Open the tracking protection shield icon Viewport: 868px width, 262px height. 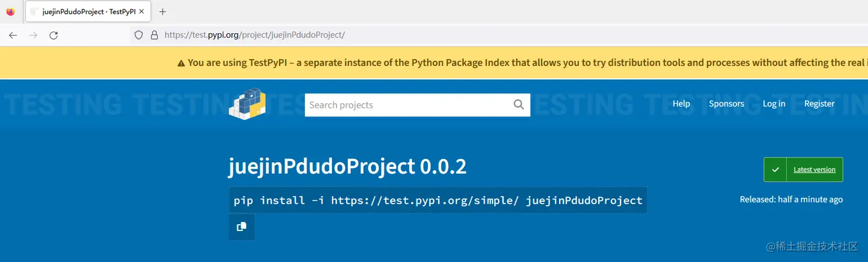click(x=138, y=35)
